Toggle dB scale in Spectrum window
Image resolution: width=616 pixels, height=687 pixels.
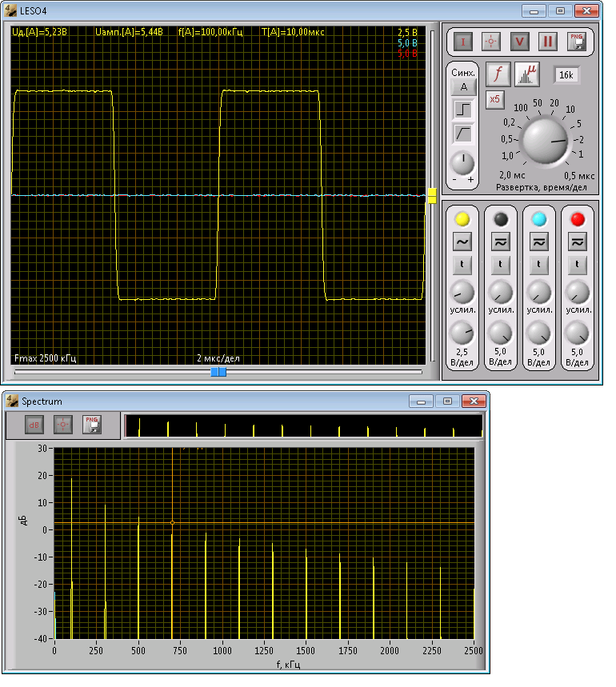click(34, 425)
